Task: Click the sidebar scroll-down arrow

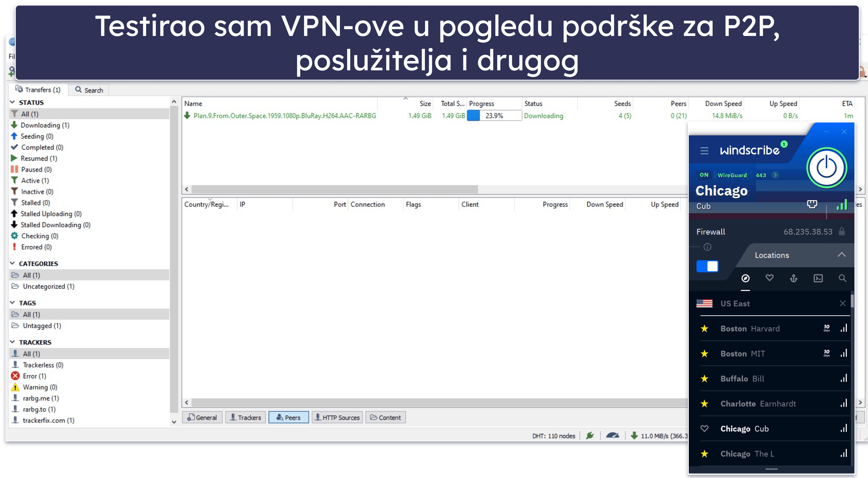Action: pyautogui.click(x=174, y=422)
